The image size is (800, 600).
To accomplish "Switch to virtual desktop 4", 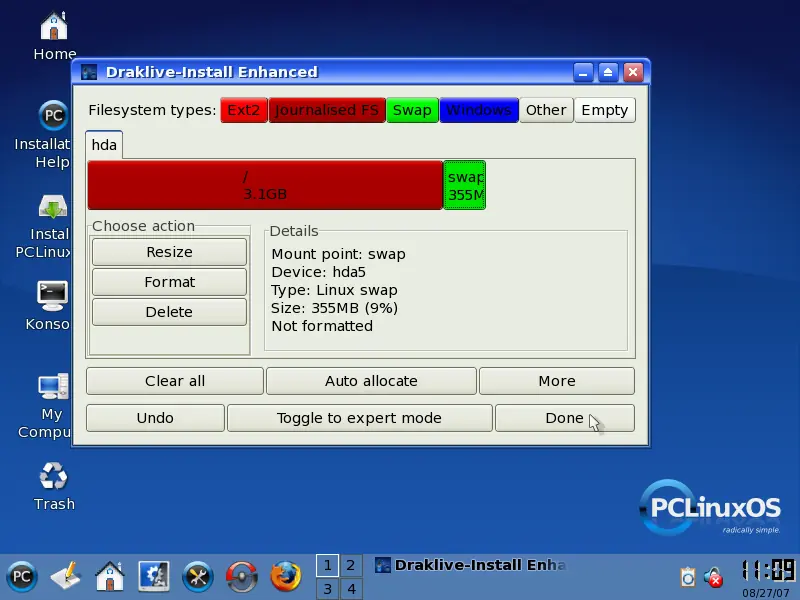I will 350,589.
